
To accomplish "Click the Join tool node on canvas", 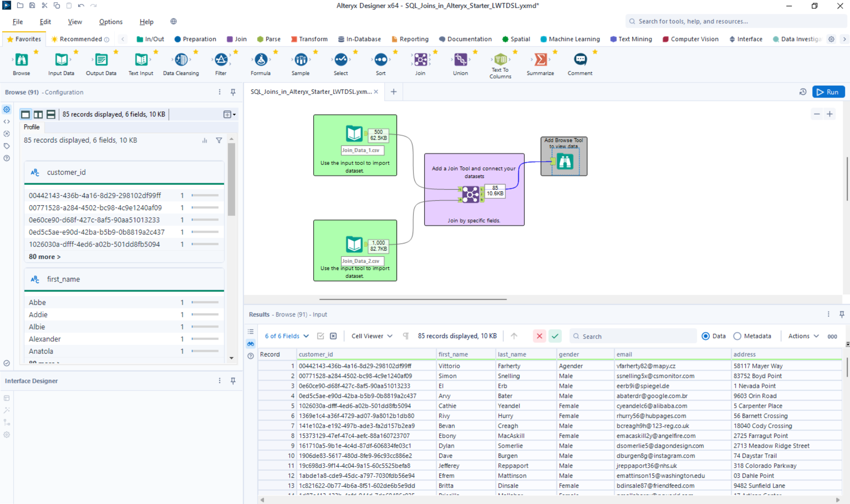I will pyautogui.click(x=470, y=194).
